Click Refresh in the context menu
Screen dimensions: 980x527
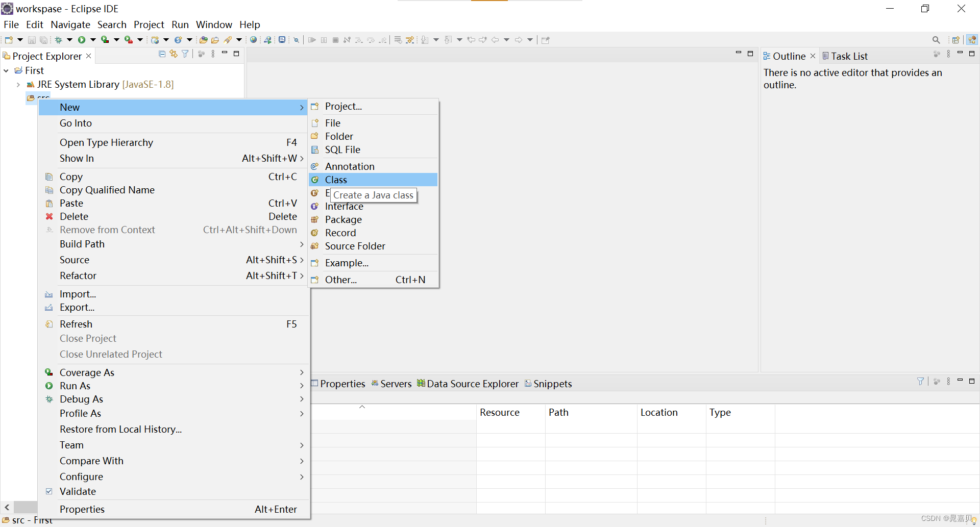pyautogui.click(x=174, y=324)
